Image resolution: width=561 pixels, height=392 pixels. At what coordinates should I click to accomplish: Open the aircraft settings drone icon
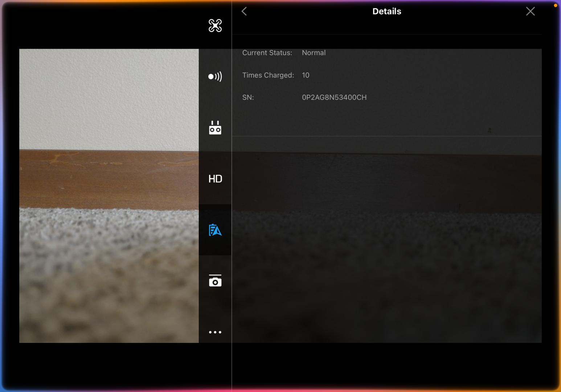[x=215, y=25]
